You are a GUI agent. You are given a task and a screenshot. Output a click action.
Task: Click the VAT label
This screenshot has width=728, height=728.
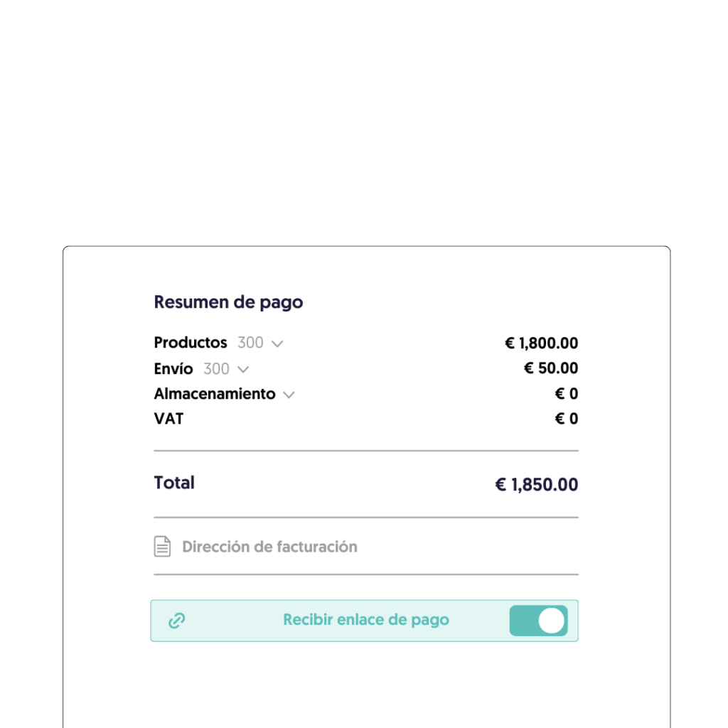point(168,419)
